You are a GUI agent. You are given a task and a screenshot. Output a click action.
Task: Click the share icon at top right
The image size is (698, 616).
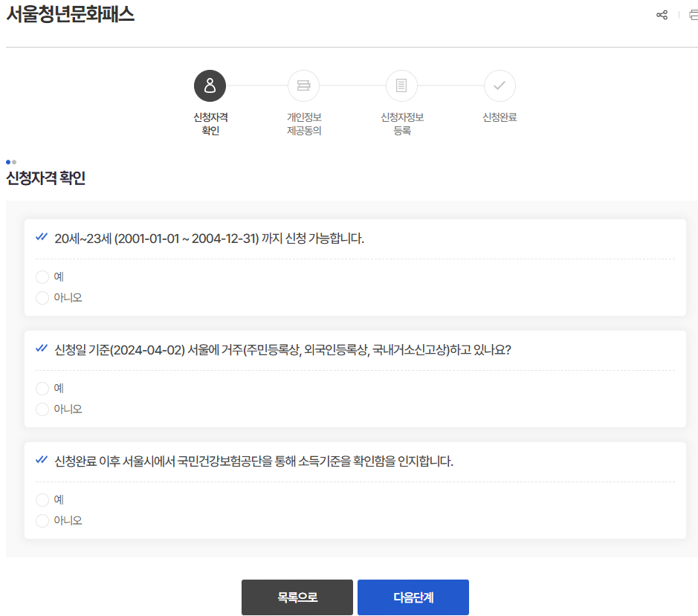[662, 14]
